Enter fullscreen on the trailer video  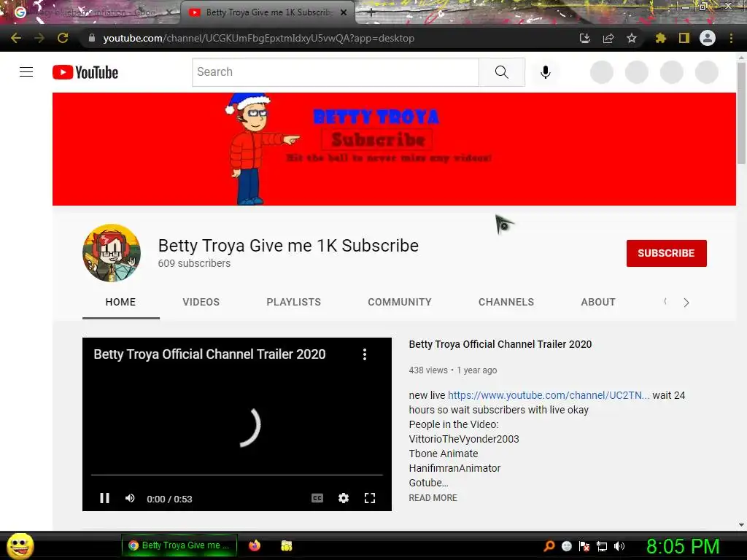pyautogui.click(x=370, y=498)
